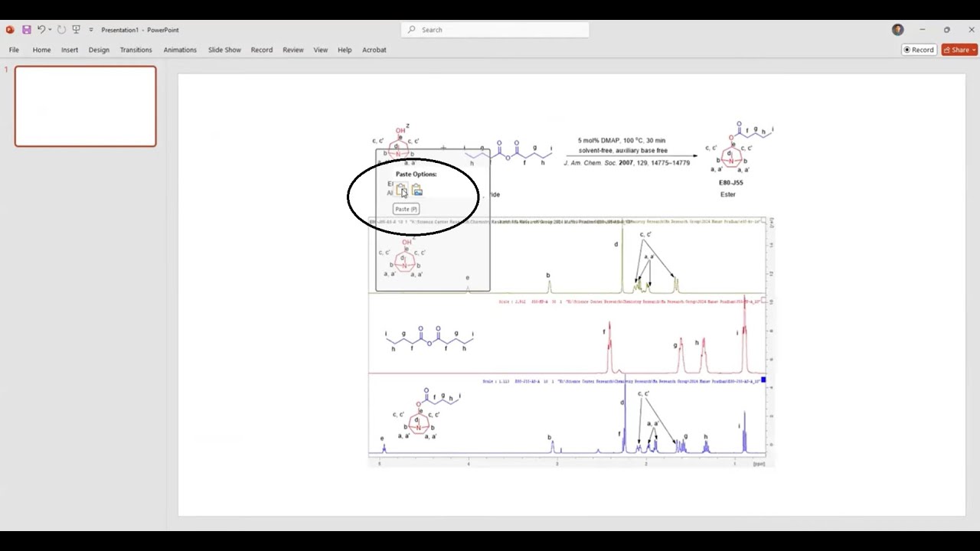
Task: Switch to the Slide Show tab
Action: (224, 50)
